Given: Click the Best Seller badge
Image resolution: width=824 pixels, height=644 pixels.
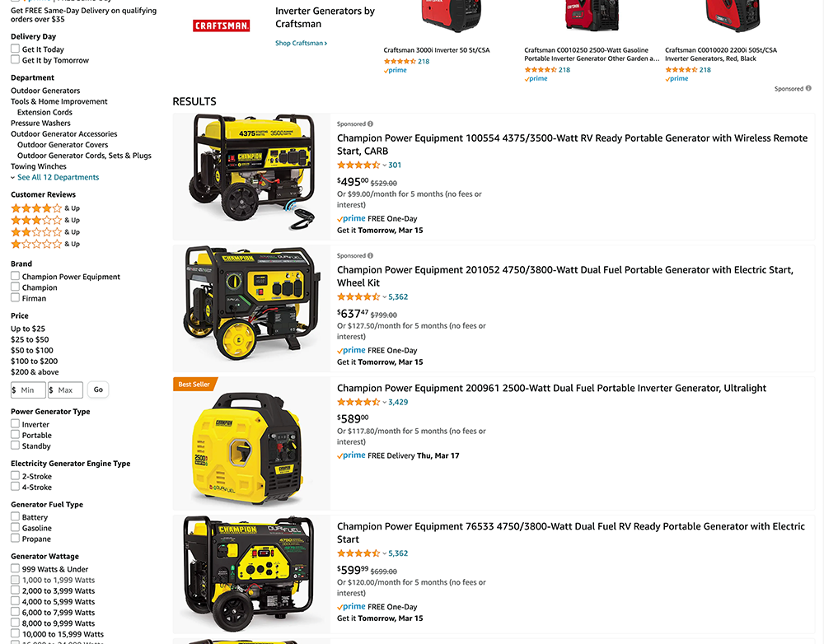Looking at the screenshot, I should [194, 384].
